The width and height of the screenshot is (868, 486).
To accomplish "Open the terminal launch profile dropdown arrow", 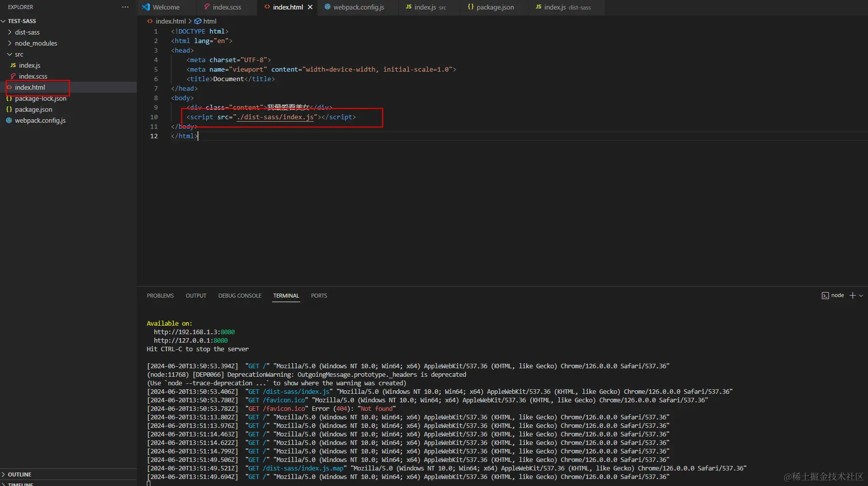I will pyautogui.click(x=861, y=296).
